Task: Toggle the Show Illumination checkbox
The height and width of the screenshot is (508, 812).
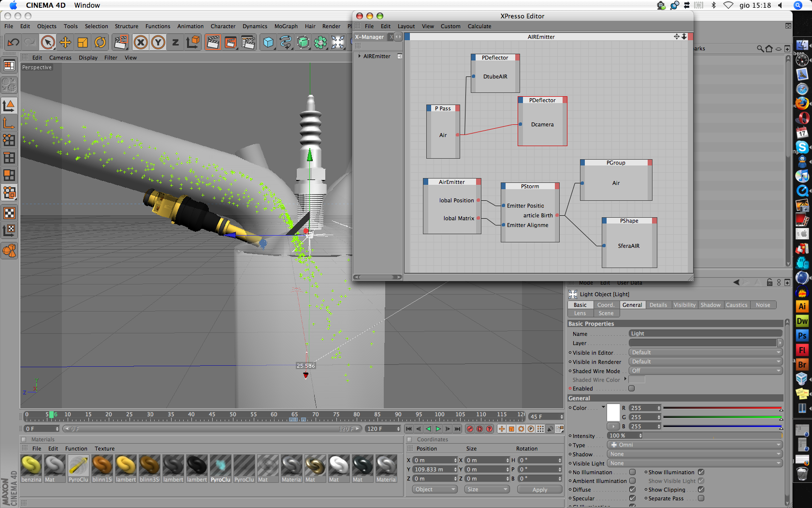Action: 701,472
